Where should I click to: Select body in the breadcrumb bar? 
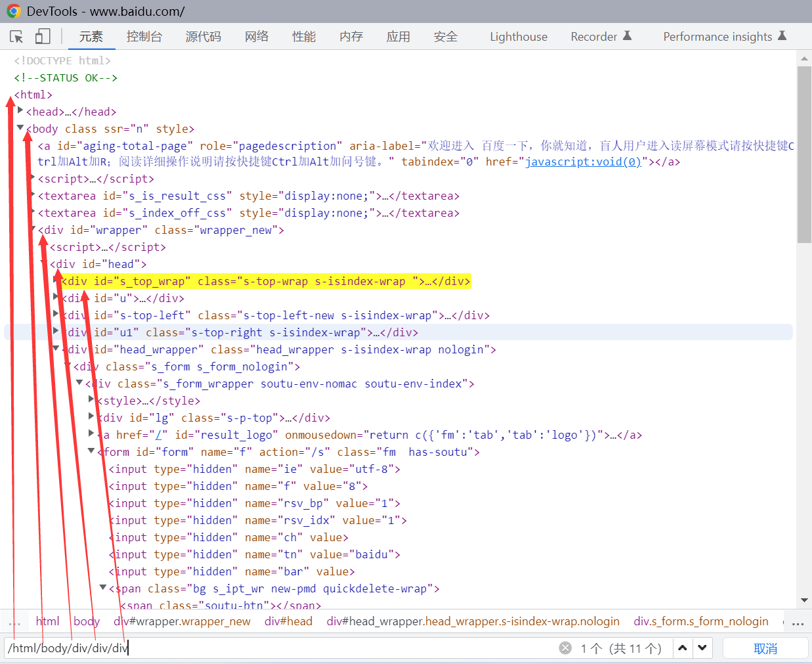point(87,621)
